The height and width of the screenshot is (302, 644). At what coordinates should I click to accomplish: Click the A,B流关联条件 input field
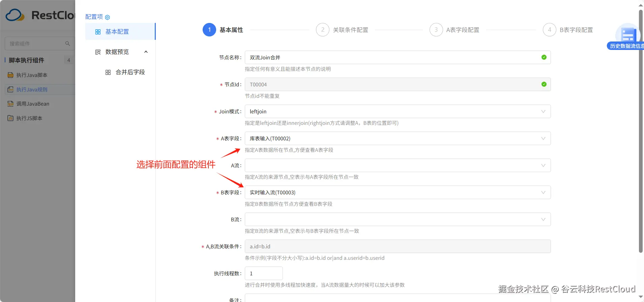[x=398, y=246]
